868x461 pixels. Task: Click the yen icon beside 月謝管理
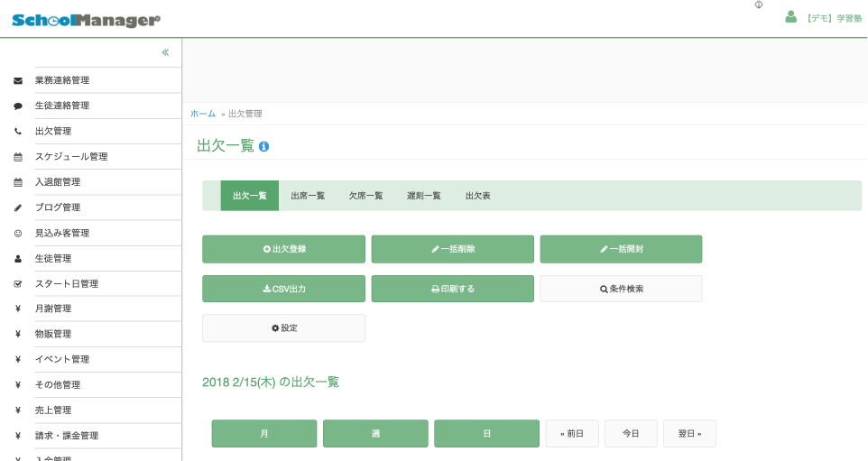point(18,309)
